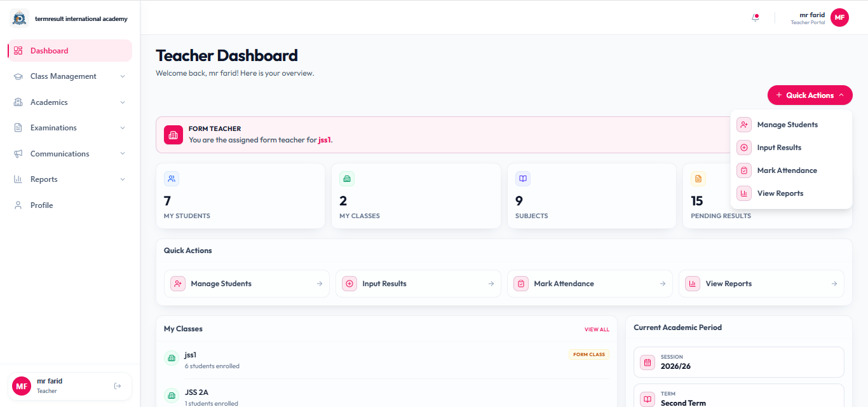The image size is (868, 407).
Task: Click the View Reports quick action card
Action: pyautogui.click(x=761, y=284)
